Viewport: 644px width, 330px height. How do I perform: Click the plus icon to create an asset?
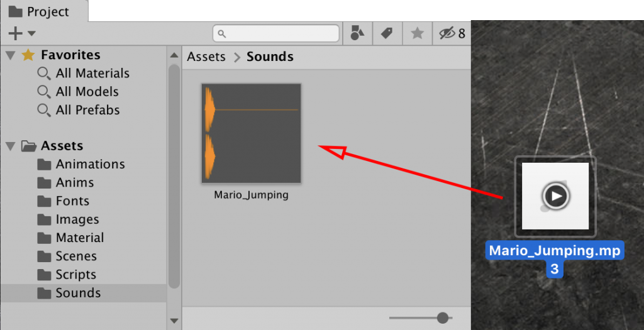click(15, 34)
